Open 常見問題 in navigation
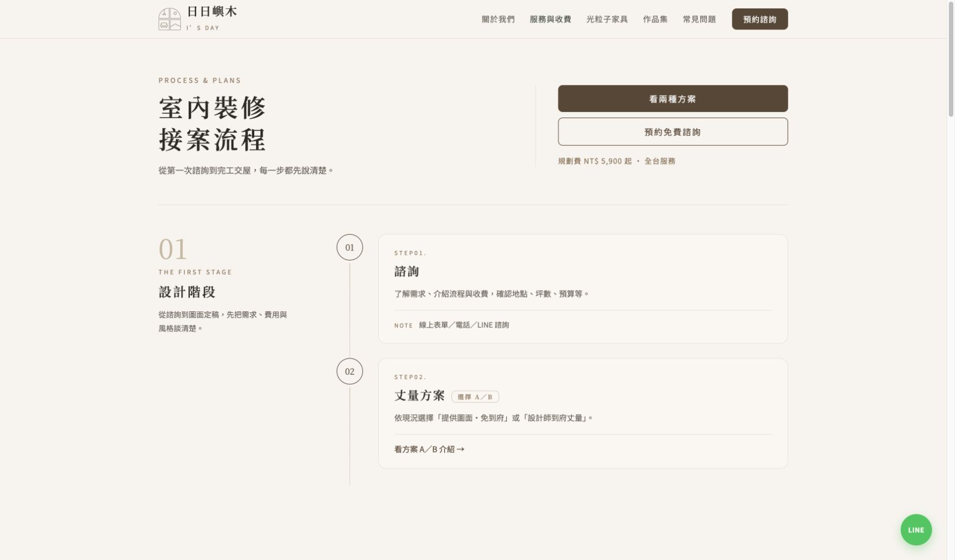 point(699,19)
